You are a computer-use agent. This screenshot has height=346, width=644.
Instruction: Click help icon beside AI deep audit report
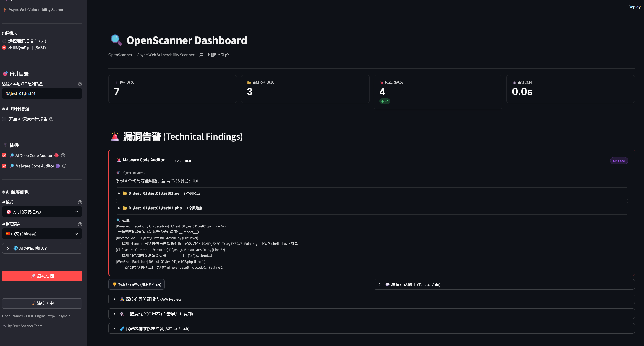pyautogui.click(x=51, y=119)
